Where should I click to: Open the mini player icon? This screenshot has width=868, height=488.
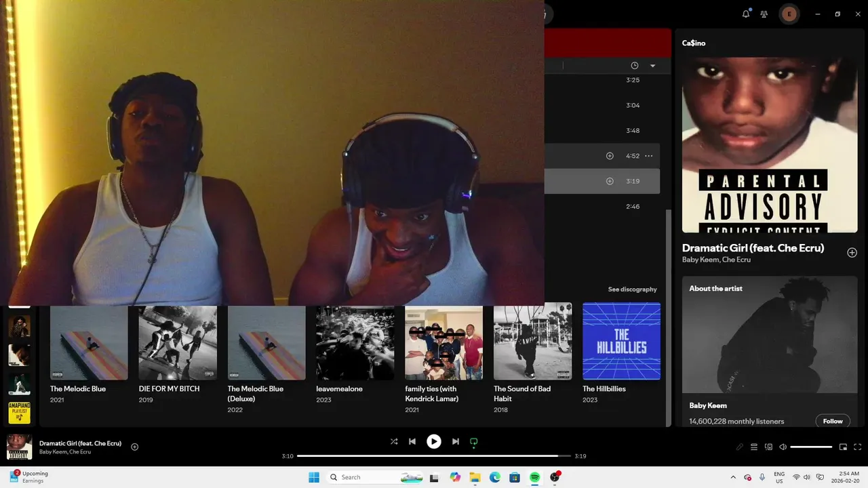[x=843, y=447]
